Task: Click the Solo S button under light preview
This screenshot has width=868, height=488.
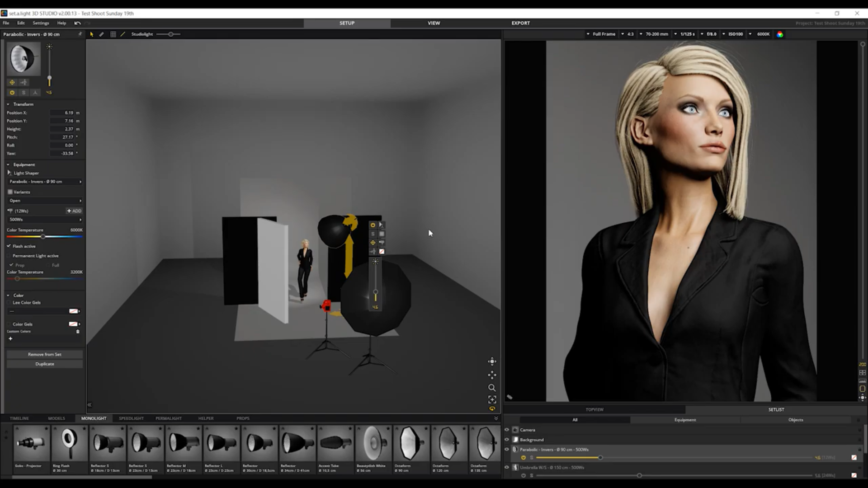Action: pos(24,93)
